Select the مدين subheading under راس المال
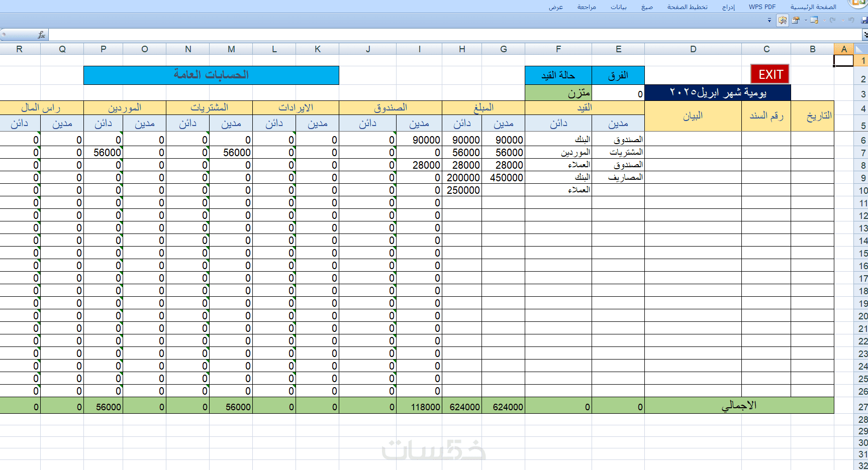 pos(62,124)
